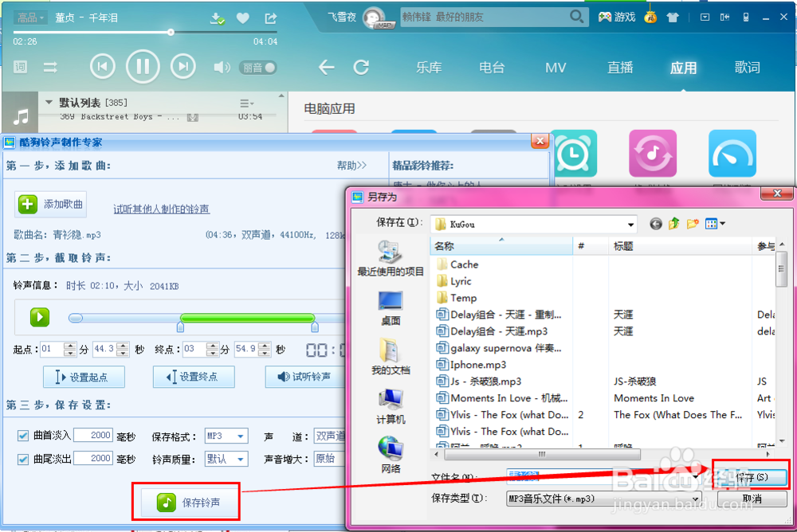The width and height of the screenshot is (797, 532).
Task: Open the pink music converter app
Action: (653, 154)
